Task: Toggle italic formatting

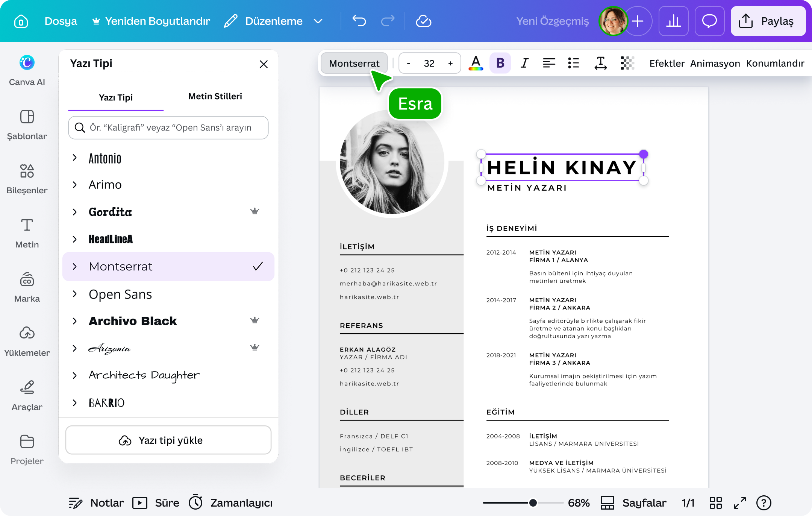Action: pos(524,63)
